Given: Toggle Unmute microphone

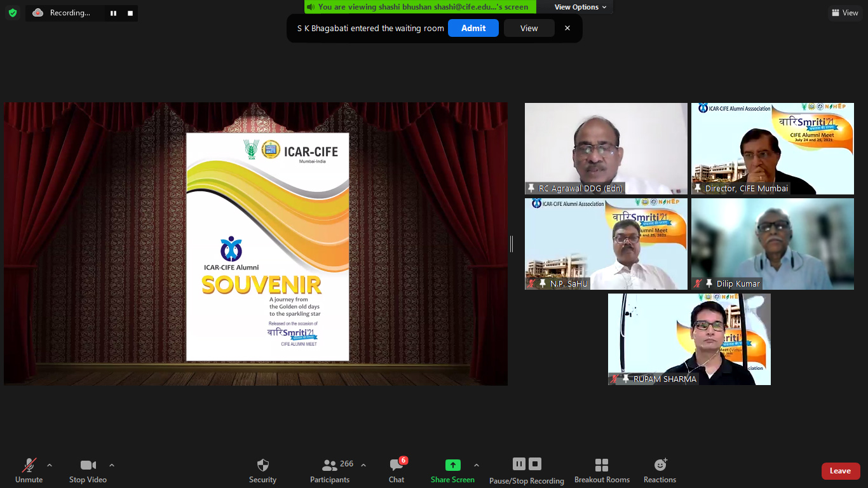Looking at the screenshot, I should pyautogui.click(x=29, y=470).
